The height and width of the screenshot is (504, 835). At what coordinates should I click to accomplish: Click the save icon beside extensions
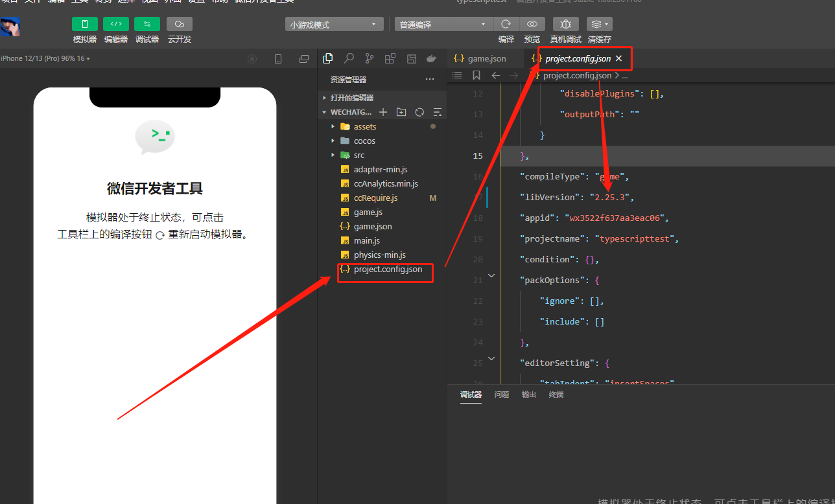(x=411, y=58)
